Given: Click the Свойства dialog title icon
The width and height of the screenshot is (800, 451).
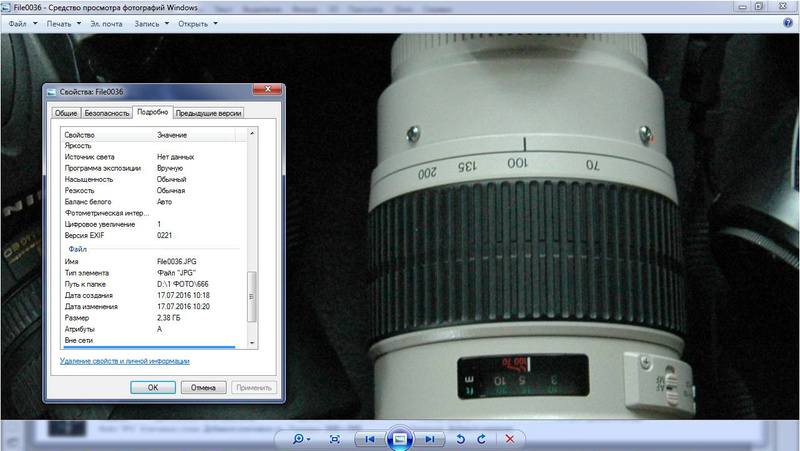Looking at the screenshot, I should pyautogui.click(x=52, y=92).
